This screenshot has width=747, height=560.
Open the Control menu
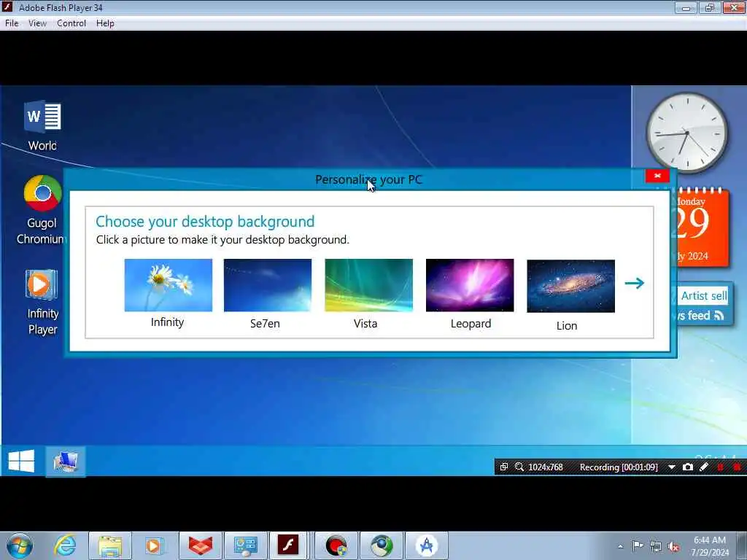coord(71,23)
